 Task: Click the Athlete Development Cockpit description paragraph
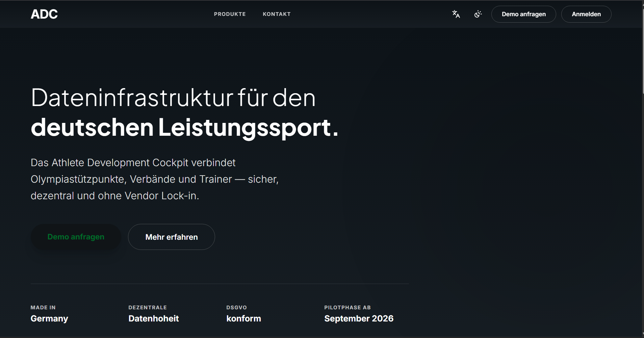(155, 179)
